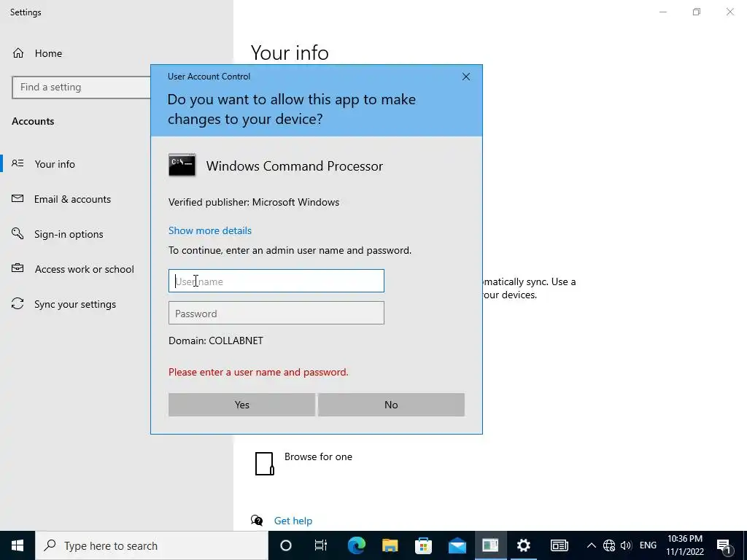The height and width of the screenshot is (560, 747).
Task: Open Mail app from taskbar
Action: tap(457, 545)
